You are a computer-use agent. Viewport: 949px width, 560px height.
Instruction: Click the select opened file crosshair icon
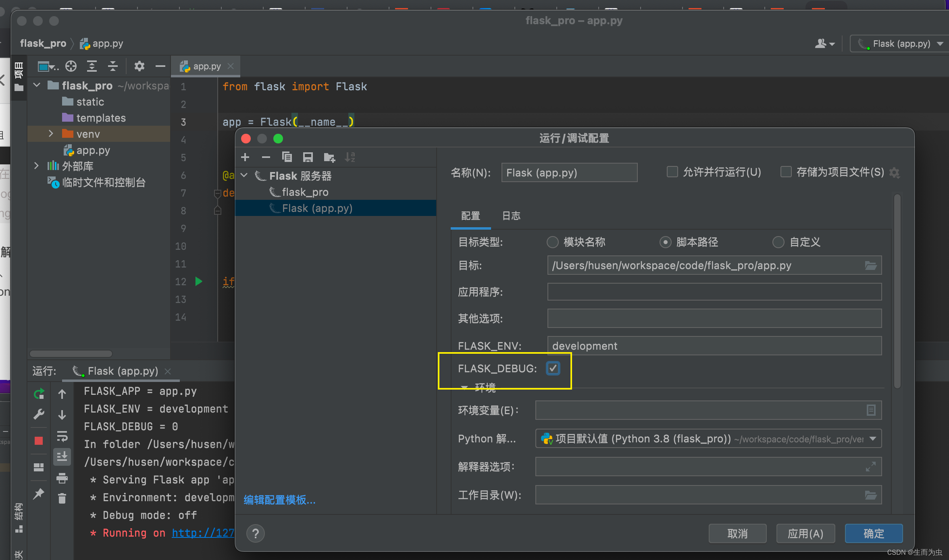click(x=71, y=66)
